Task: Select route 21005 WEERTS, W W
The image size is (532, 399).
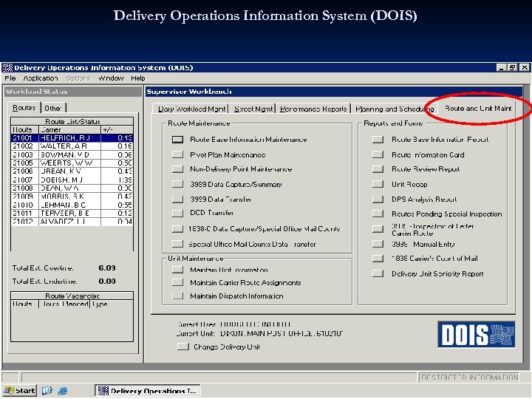Action: [72, 163]
